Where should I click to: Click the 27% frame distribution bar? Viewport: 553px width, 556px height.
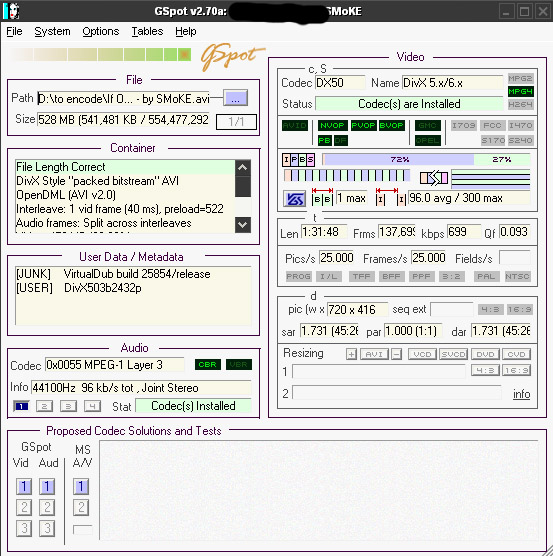(x=502, y=160)
